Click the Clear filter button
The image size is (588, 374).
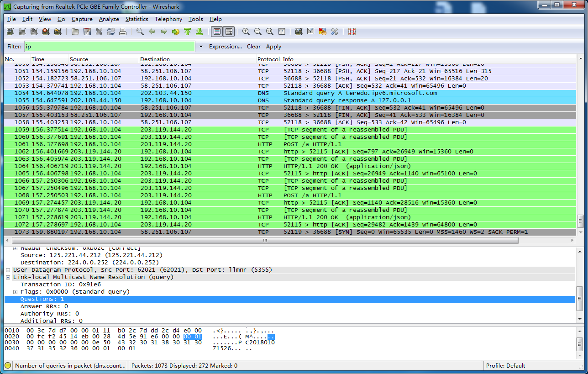(x=254, y=46)
